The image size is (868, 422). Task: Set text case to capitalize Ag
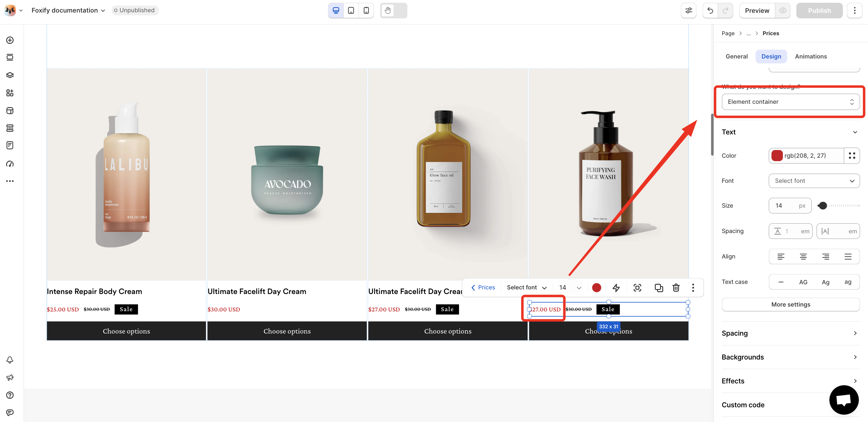825,282
